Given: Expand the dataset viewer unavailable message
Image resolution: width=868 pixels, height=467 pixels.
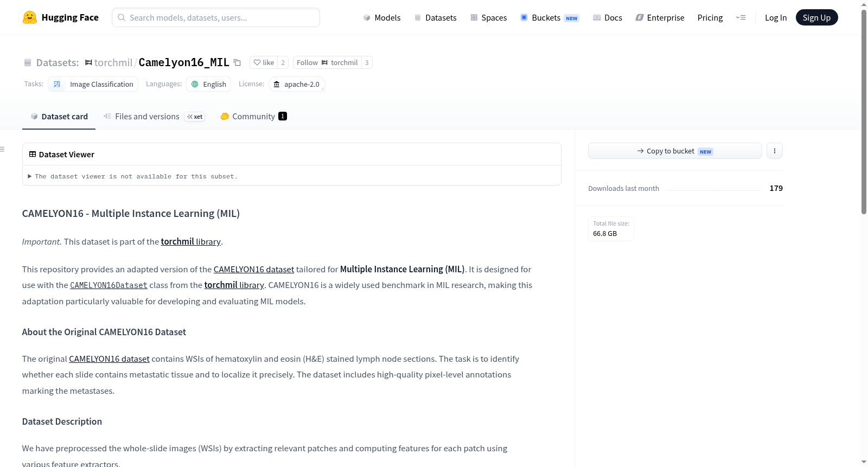Looking at the screenshot, I should (x=133, y=176).
